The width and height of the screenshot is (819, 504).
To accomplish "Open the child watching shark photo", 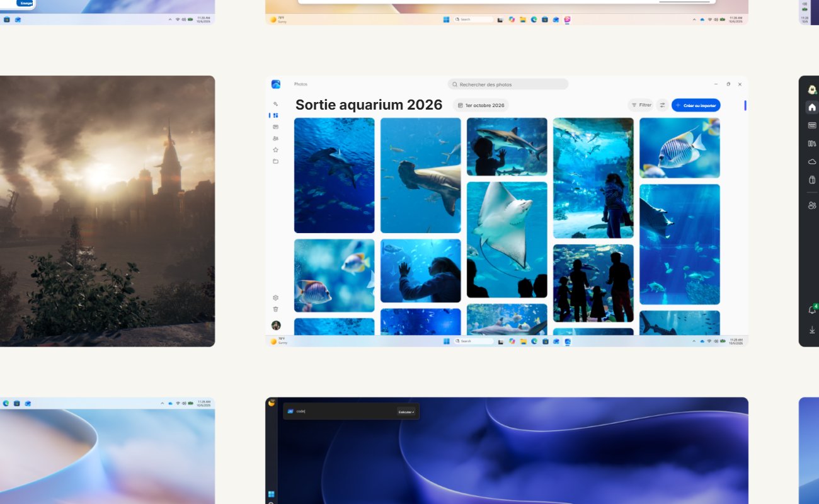I will click(x=507, y=147).
